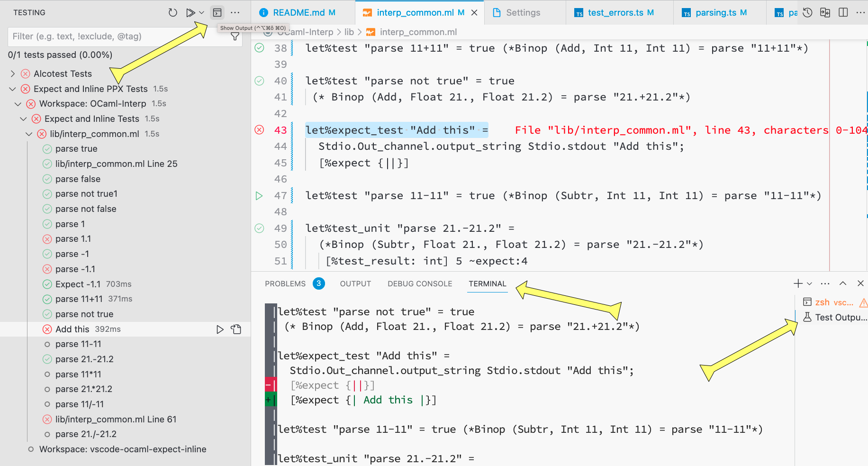Open the run profile dropdown beside run tests
Image resolution: width=868 pixels, height=466 pixels.
point(201,12)
